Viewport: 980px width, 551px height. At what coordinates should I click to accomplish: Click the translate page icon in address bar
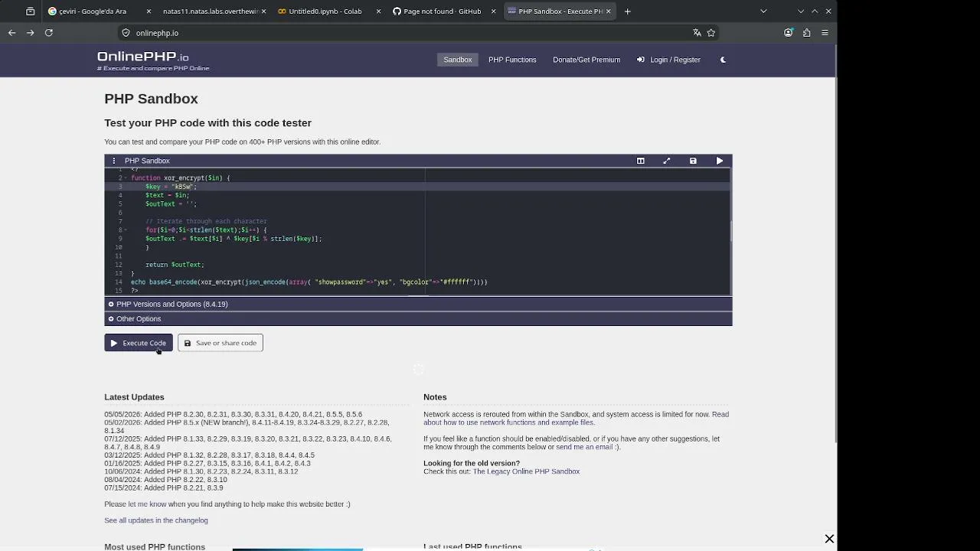pyautogui.click(x=697, y=33)
